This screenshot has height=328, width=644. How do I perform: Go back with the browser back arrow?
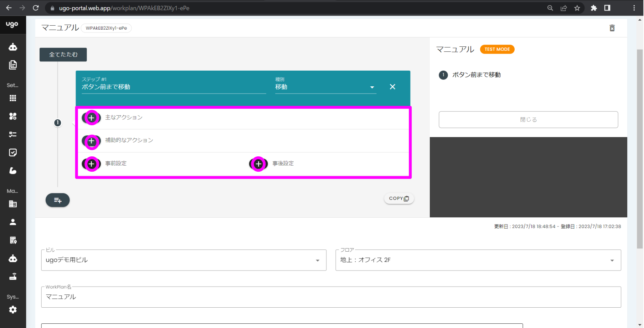(x=9, y=8)
